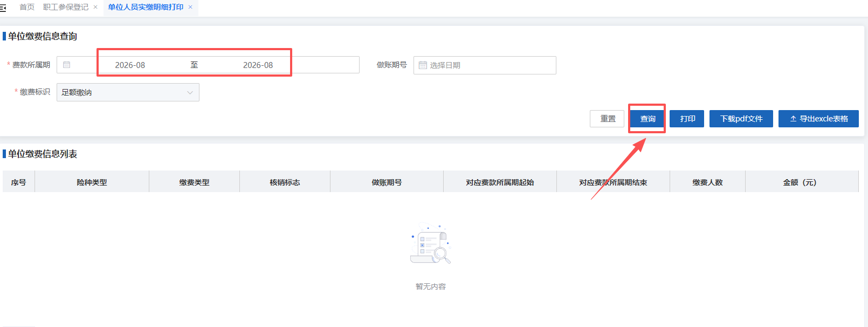
Task: Expand the 缴费标识 dropdown arrow
Action: coord(190,92)
